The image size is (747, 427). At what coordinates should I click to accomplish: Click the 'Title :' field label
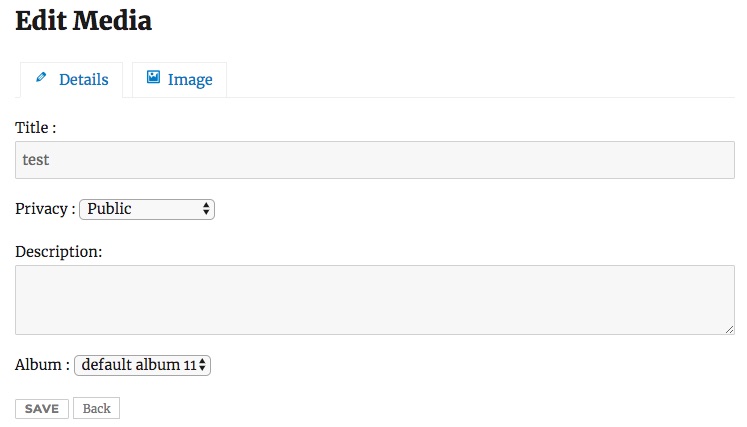[x=36, y=128]
